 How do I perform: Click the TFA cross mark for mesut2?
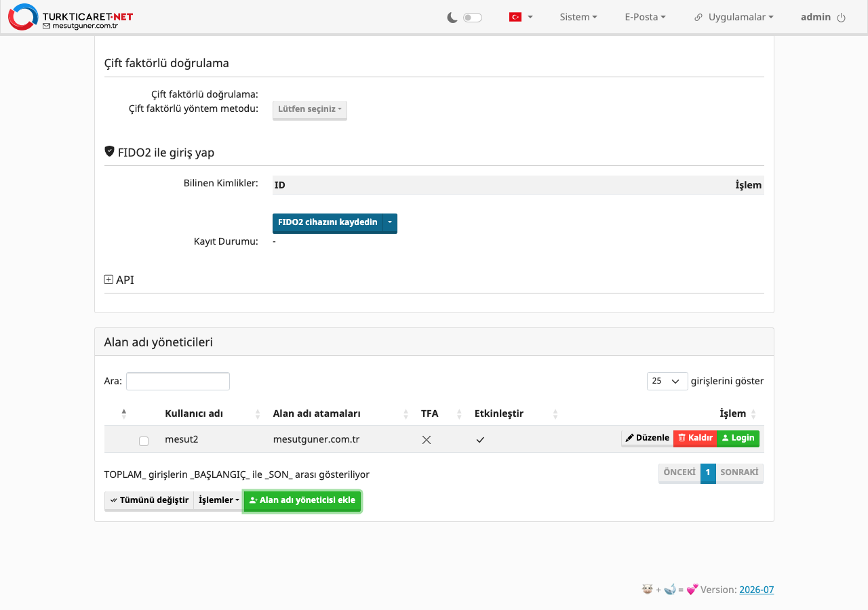coord(427,439)
